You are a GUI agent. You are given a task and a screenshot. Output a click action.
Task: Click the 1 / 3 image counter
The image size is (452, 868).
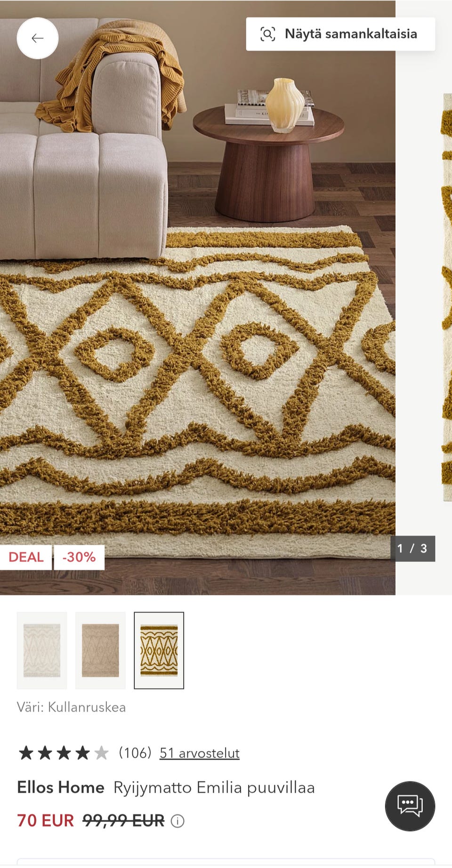point(412,549)
